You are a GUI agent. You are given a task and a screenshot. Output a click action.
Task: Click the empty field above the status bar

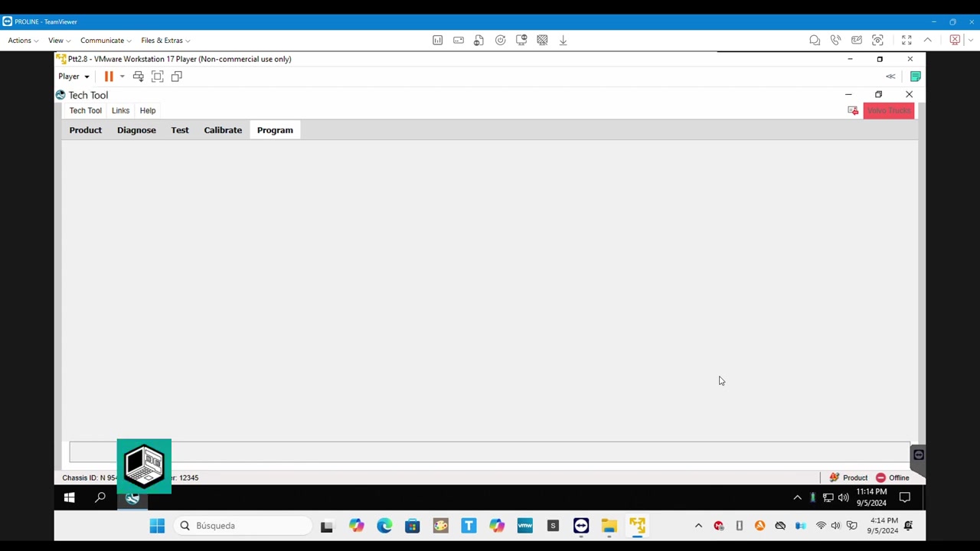pyautogui.click(x=489, y=452)
